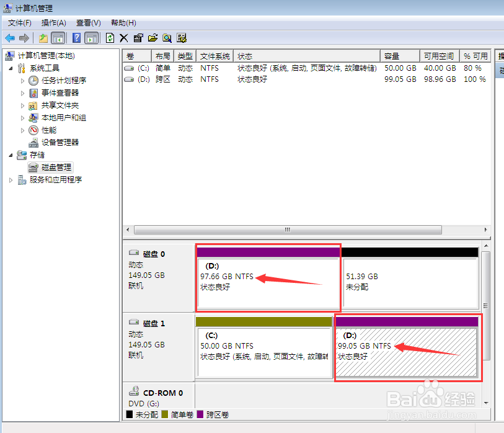Image resolution: width=504 pixels, height=433 pixels.
Task: Collapse the 存储 node
Action: click(x=11, y=155)
